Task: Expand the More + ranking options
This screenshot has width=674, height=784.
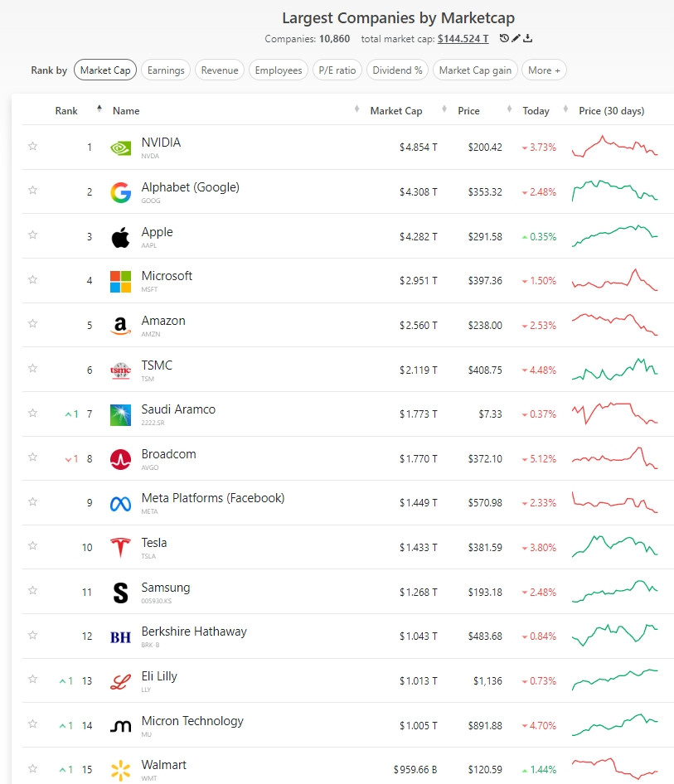Action: click(x=544, y=70)
